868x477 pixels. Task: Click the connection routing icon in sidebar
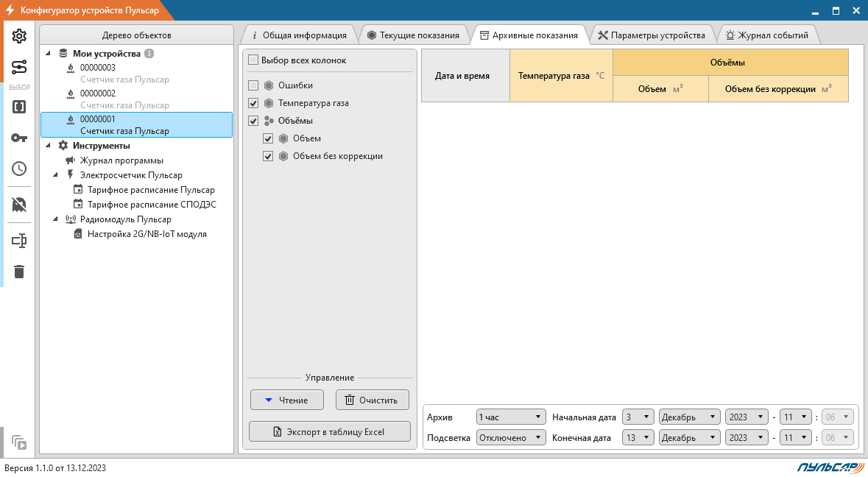point(19,68)
